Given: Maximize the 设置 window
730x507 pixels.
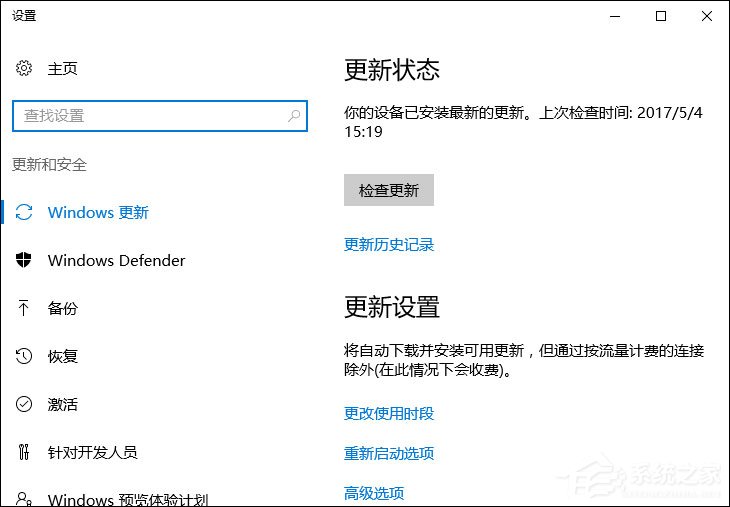Looking at the screenshot, I should coord(661,16).
